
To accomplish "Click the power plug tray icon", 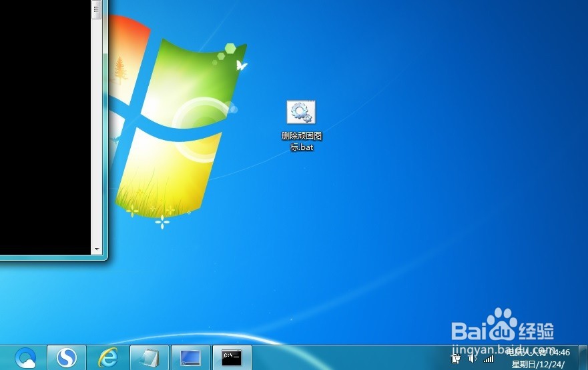I will click(x=456, y=359).
